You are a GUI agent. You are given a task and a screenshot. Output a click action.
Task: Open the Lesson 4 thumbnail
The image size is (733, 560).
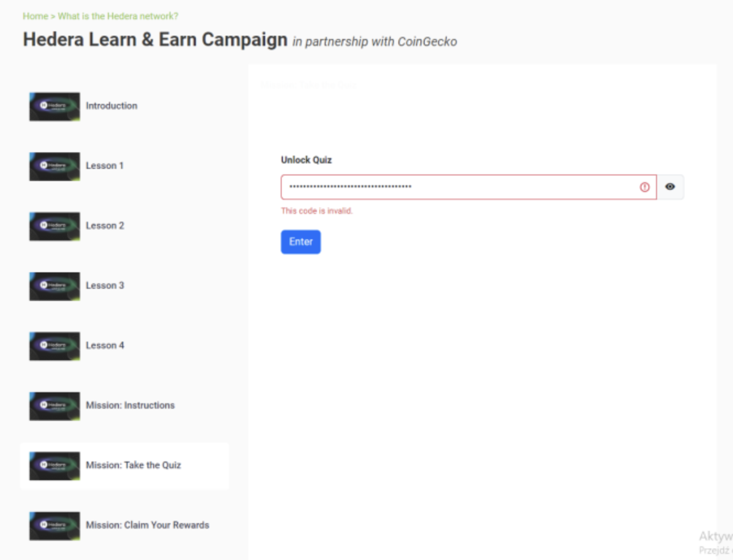click(54, 346)
